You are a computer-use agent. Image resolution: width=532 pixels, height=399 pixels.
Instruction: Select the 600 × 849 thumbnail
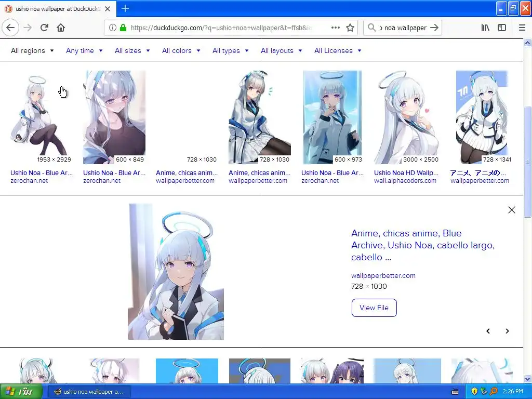point(114,117)
